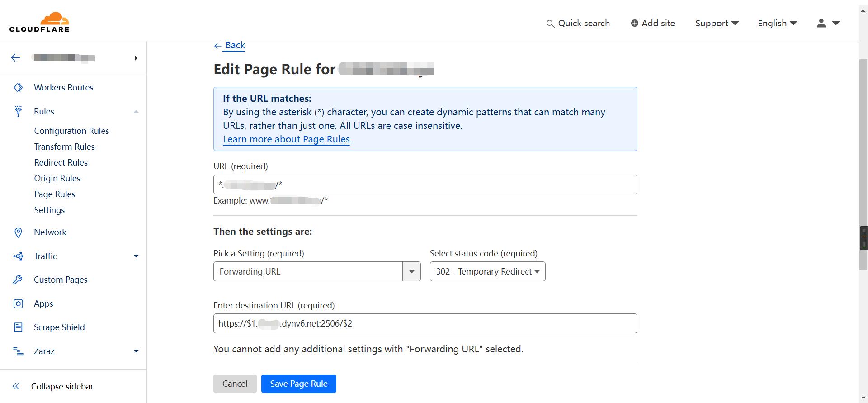Click Save Page Rule button

(298, 384)
